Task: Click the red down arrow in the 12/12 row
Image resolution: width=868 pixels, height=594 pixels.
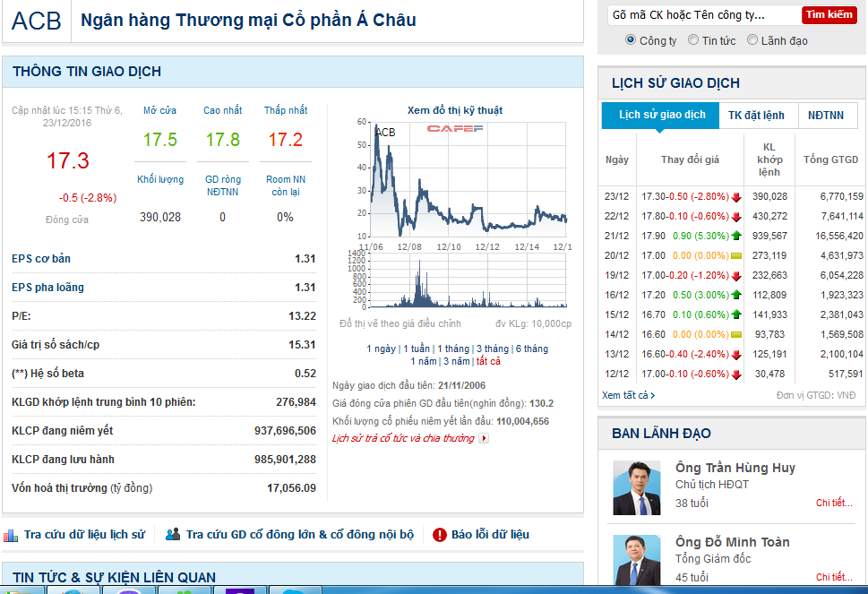Action: click(736, 374)
